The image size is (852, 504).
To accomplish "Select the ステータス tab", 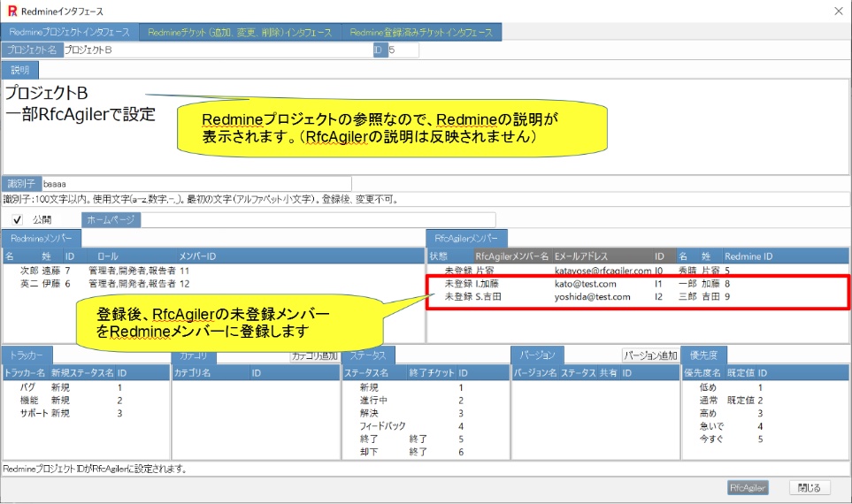I will (368, 355).
